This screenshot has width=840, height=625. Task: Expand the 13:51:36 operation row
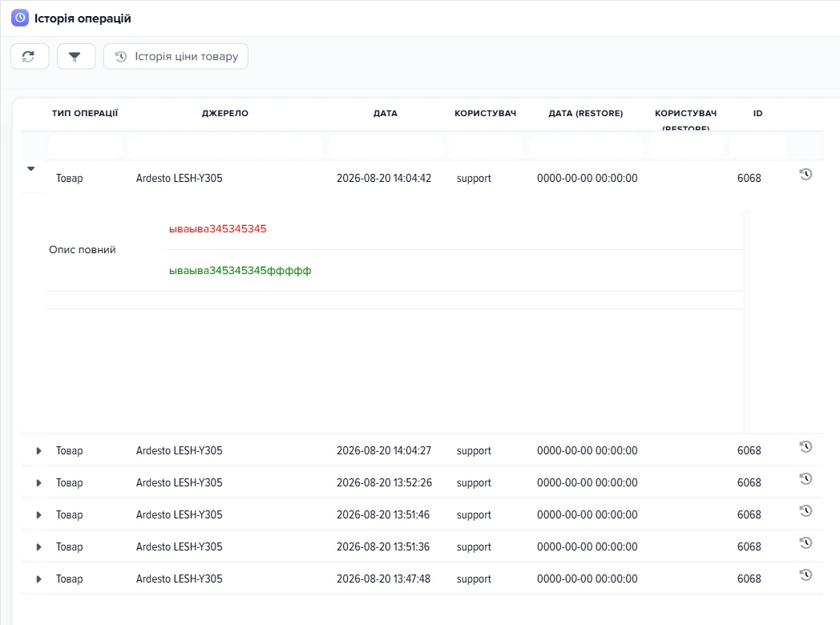38,547
